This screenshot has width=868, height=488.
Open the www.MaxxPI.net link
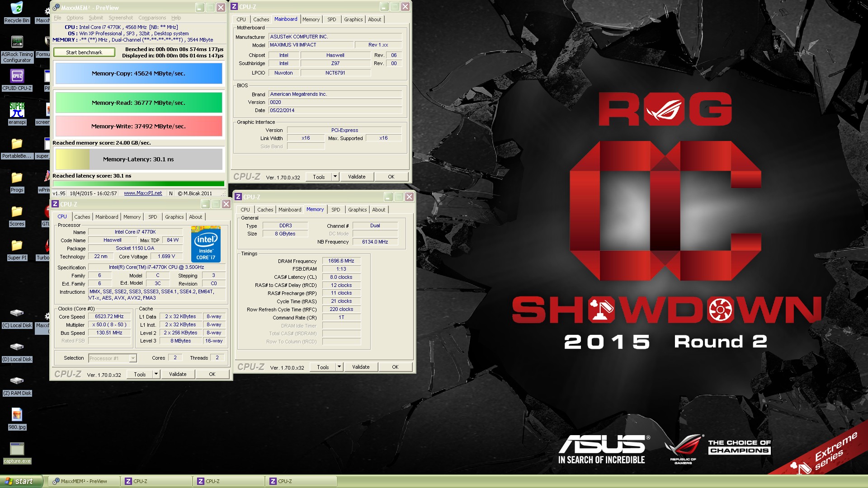143,193
